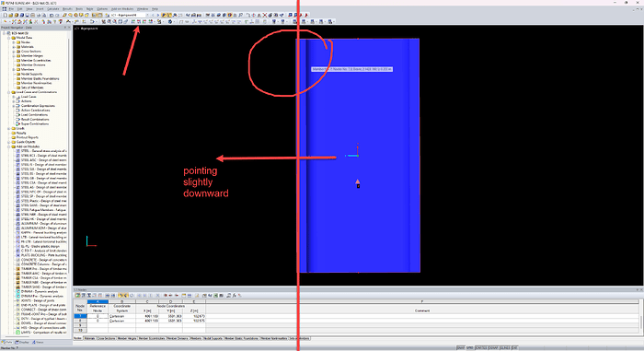Select Result Combinations in the tree
The width and height of the screenshot is (644, 351).
point(35,120)
